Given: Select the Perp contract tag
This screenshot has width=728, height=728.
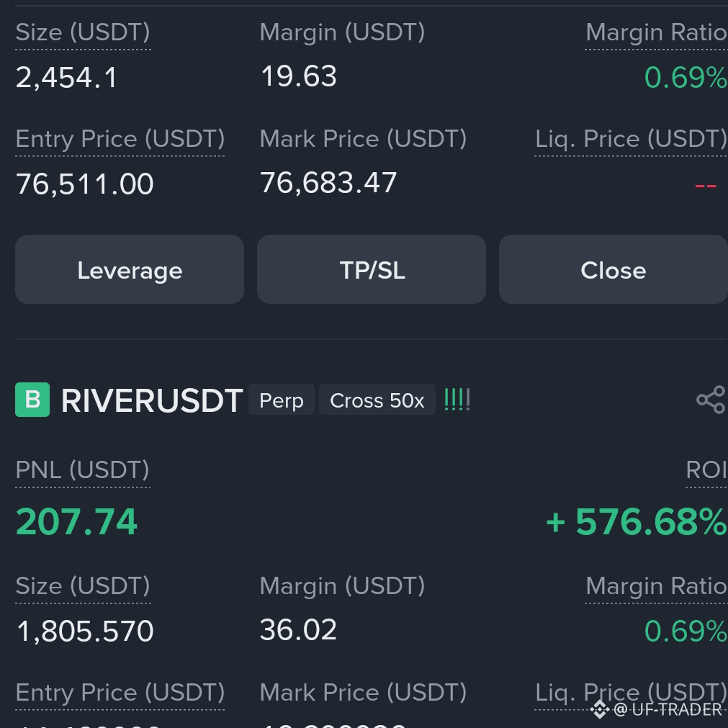Looking at the screenshot, I should click(282, 400).
